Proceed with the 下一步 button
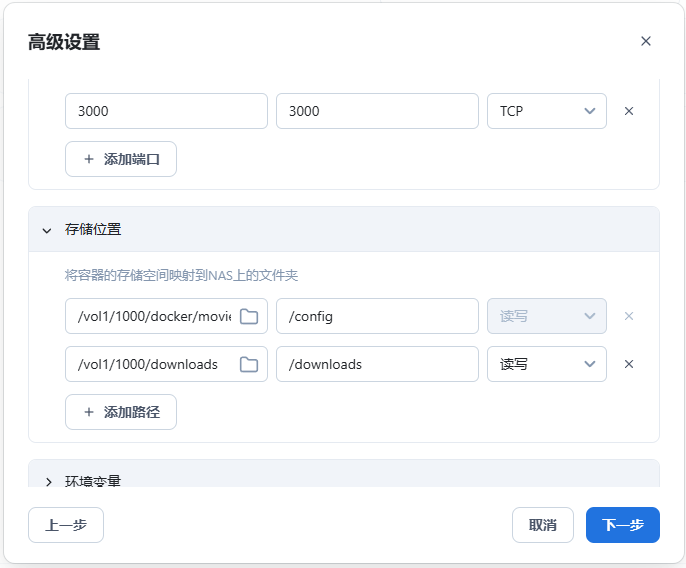 coord(622,525)
